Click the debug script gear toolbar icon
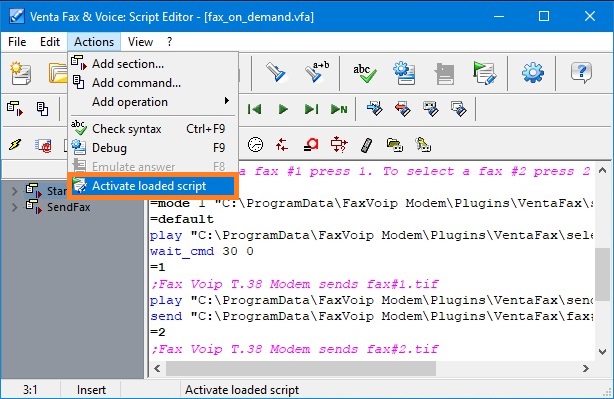Image resolution: width=614 pixels, height=399 pixels. [x=405, y=73]
